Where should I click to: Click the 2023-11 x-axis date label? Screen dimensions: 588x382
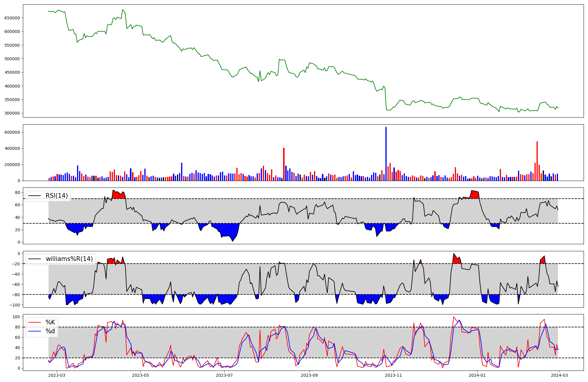click(393, 375)
